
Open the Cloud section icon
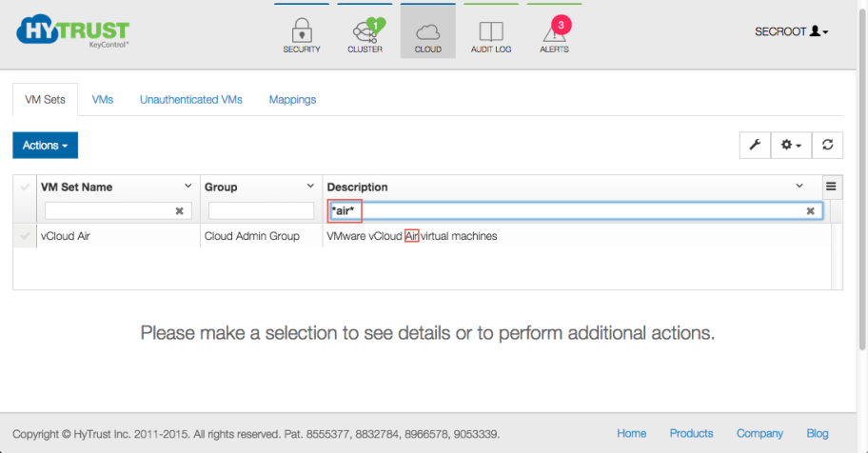(x=428, y=32)
